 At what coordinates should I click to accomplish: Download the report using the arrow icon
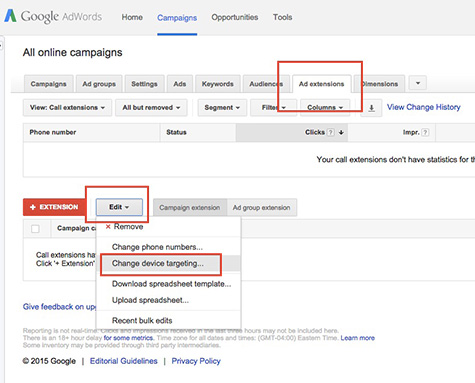(x=371, y=108)
